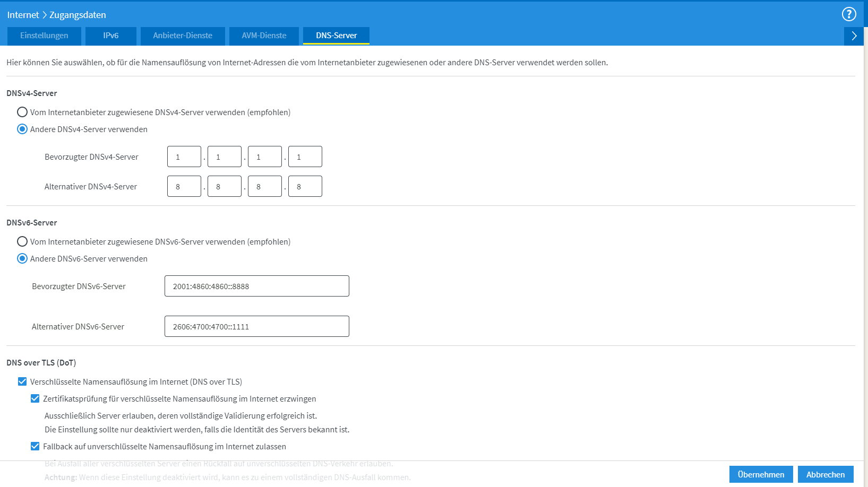Select the DNS-Server tab

(337, 36)
